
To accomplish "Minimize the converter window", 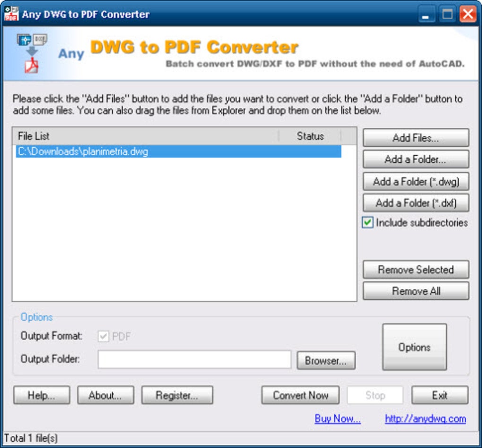I will [x=426, y=14].
